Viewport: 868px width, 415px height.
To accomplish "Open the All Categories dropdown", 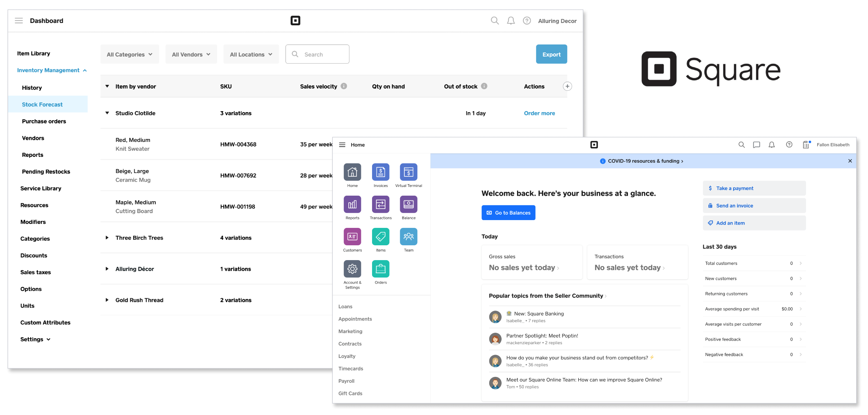I will pyautogui.click(x=129, y=54).
